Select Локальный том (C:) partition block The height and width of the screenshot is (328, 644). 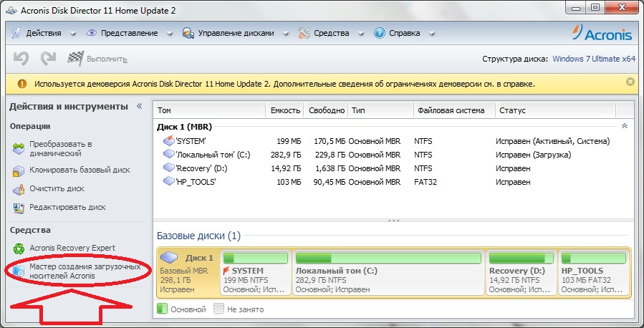(388, 273)
